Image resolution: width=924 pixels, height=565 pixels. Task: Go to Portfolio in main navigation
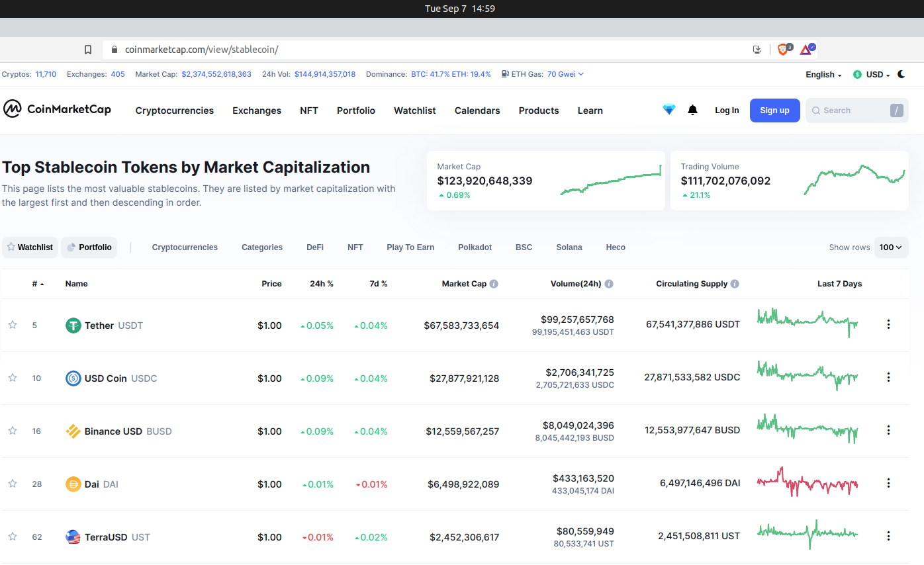[356, 110]
